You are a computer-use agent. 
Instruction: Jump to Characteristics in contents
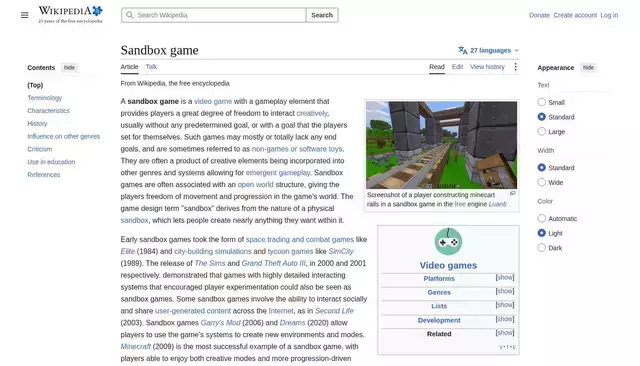49,111
